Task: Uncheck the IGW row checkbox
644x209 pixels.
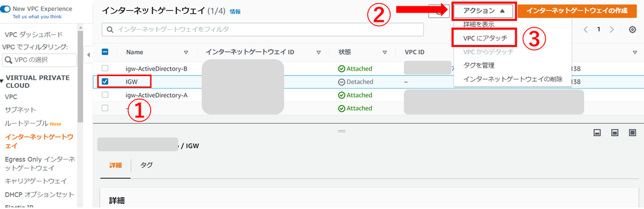Action: [x=105, y=82]
